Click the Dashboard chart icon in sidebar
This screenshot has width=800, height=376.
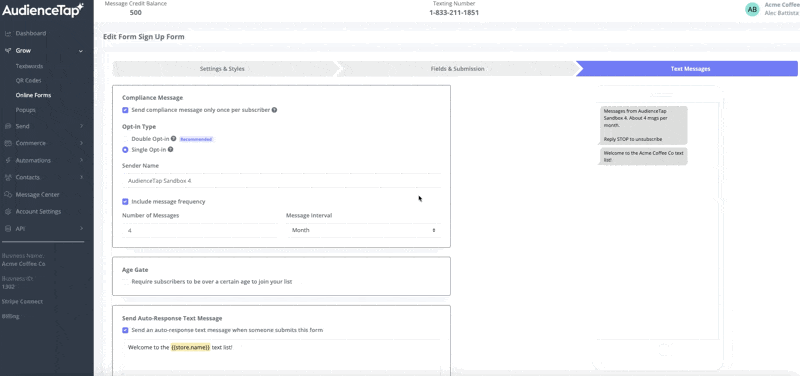click(8, 34)
